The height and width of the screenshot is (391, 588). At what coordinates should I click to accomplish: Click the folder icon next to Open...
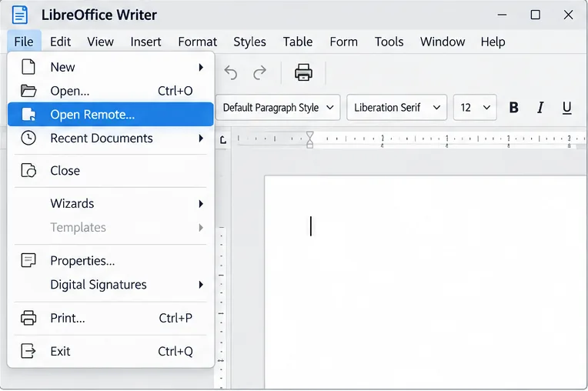coord(28,91)
